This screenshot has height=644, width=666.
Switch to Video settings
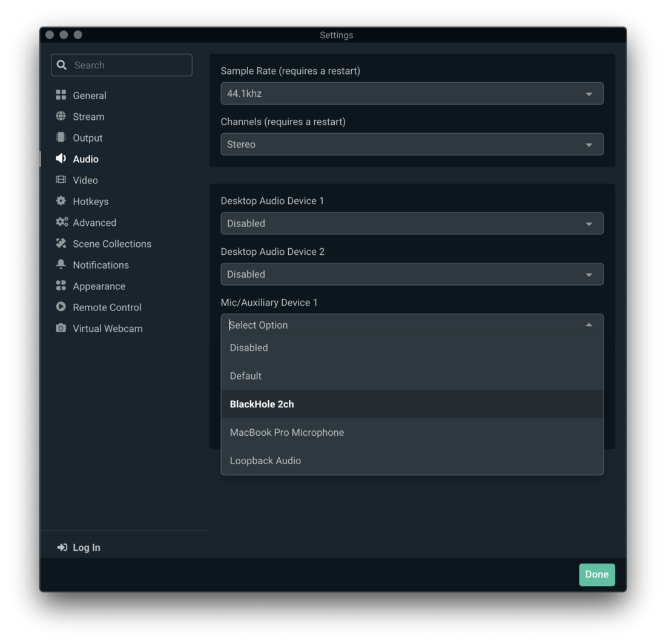click(x=85, y=180)
